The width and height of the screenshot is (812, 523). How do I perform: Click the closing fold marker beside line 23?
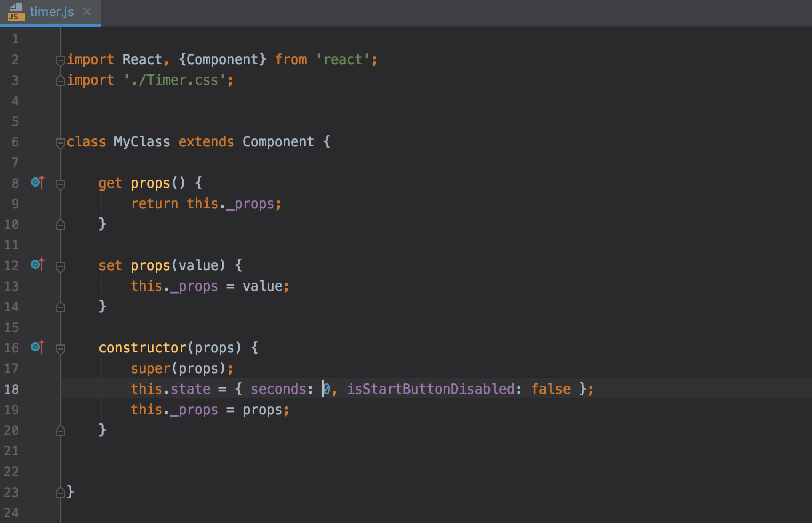59,492
